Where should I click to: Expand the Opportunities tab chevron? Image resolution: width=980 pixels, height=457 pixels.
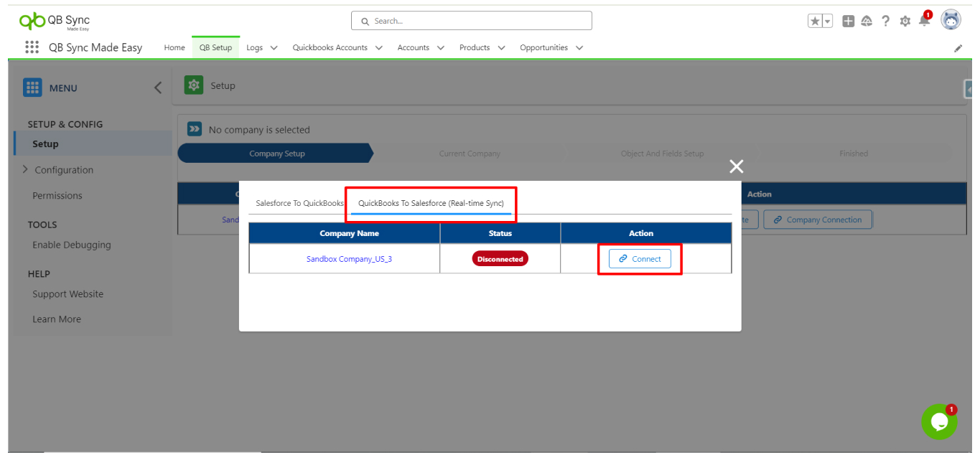[579, 48]
